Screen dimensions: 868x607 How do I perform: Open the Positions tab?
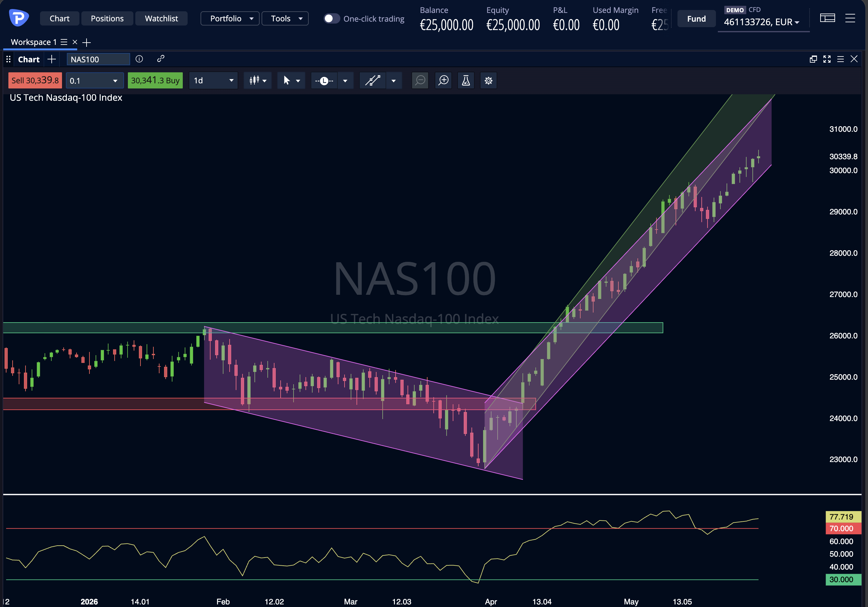click(107, 18)
